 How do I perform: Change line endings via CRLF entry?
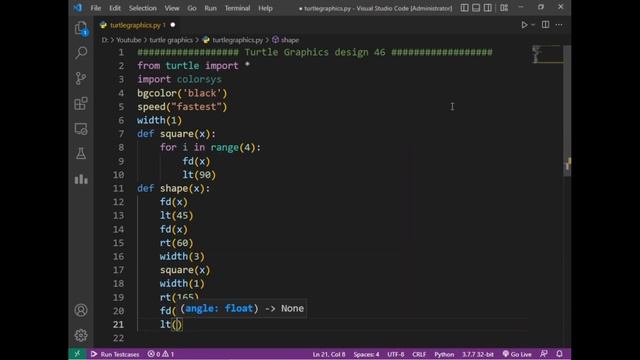(x=419, y=354)
